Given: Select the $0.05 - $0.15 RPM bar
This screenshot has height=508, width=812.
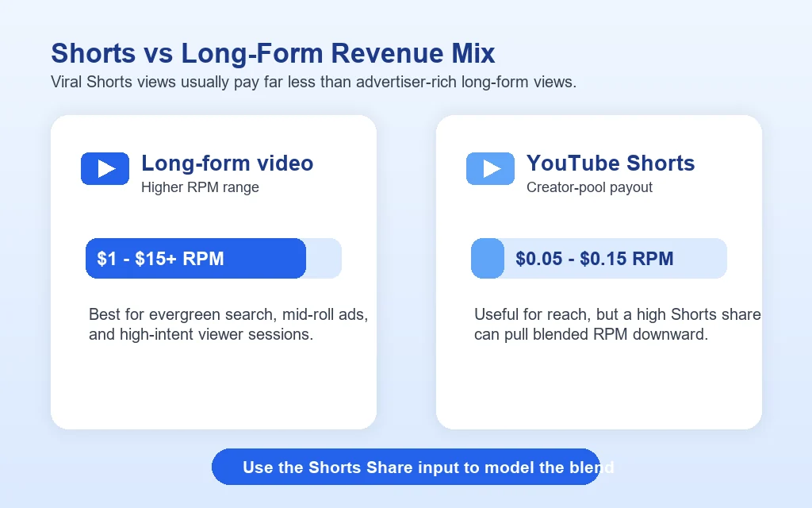Looking at the screenshot, I should click(x=599, y=258).
